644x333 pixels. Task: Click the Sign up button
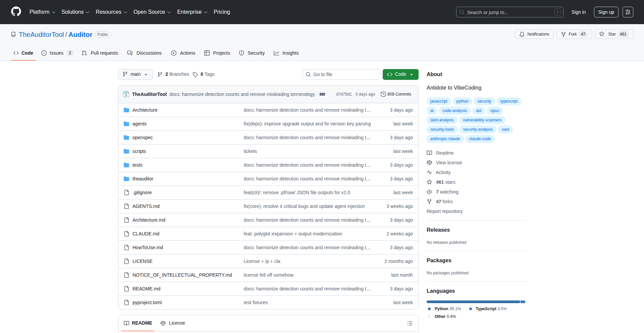(606, 12)
